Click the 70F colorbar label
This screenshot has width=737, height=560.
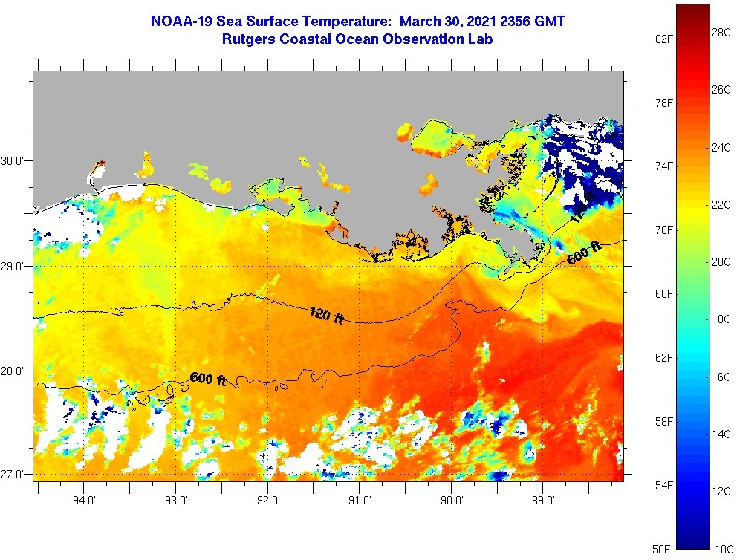(x=664, y=230)
